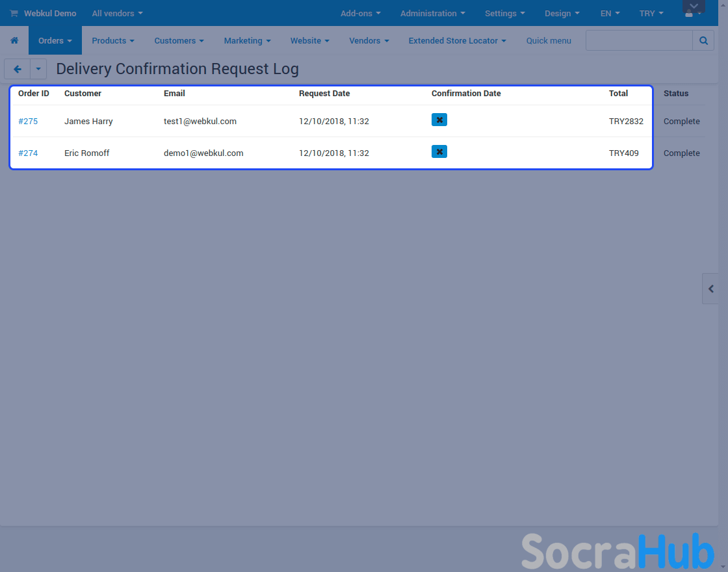Go to the home dashboard icon

[x=14, y=40]
